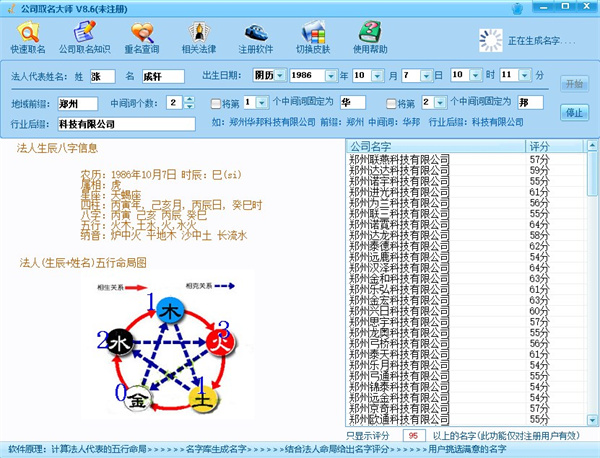Sort by the 公司名字 column header
The width and height of the screenshot is (600, 458).
pos(436,146)
